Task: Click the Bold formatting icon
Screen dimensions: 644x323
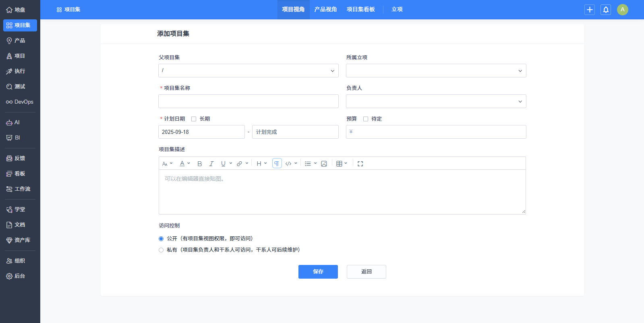Action: coord(199,164)
